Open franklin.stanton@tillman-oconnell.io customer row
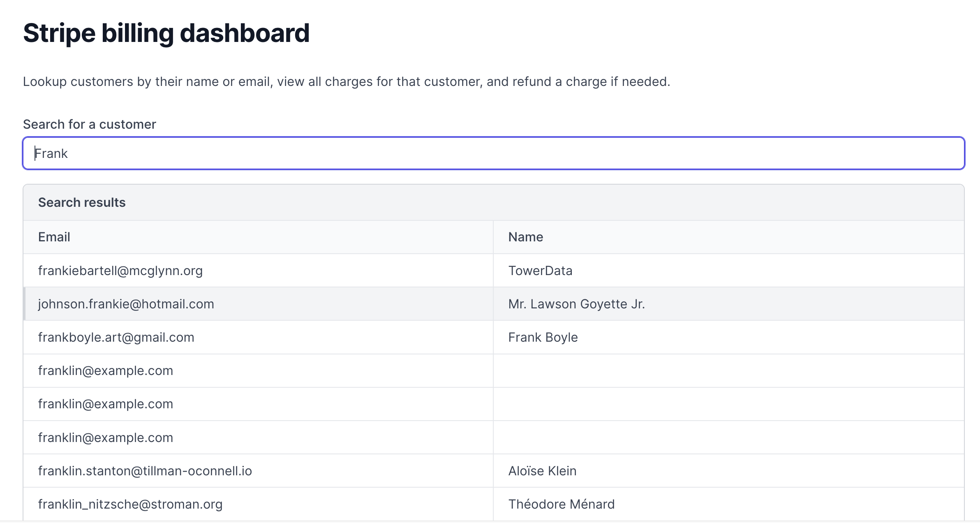 point(493,471)
